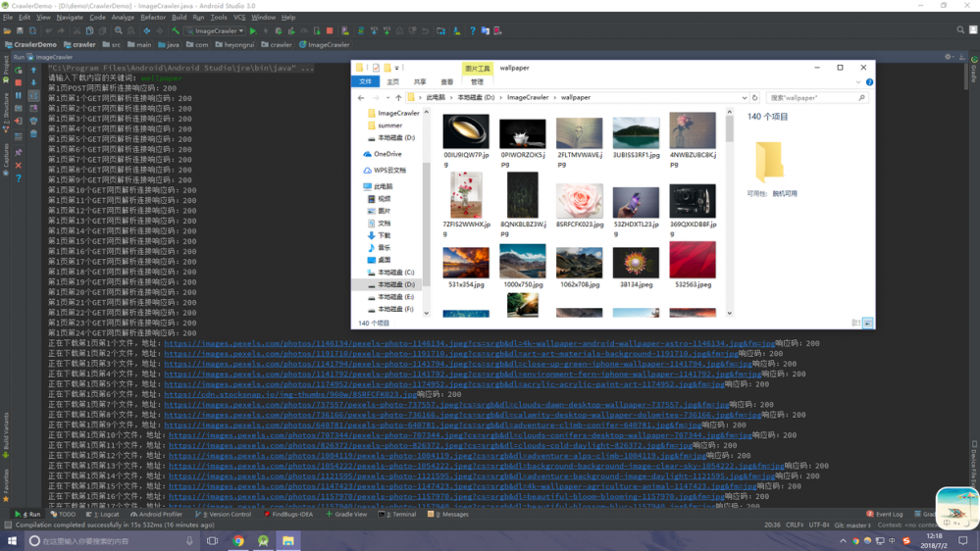This screenshot has height=551, width=980.
Task: Click the Debug bug icon in toolbar
Action: point(279,30)
